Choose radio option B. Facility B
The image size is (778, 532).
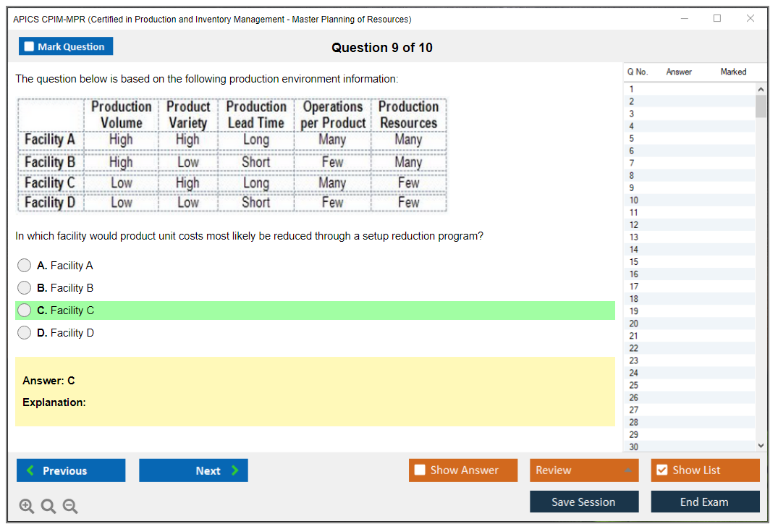[25, 288]
